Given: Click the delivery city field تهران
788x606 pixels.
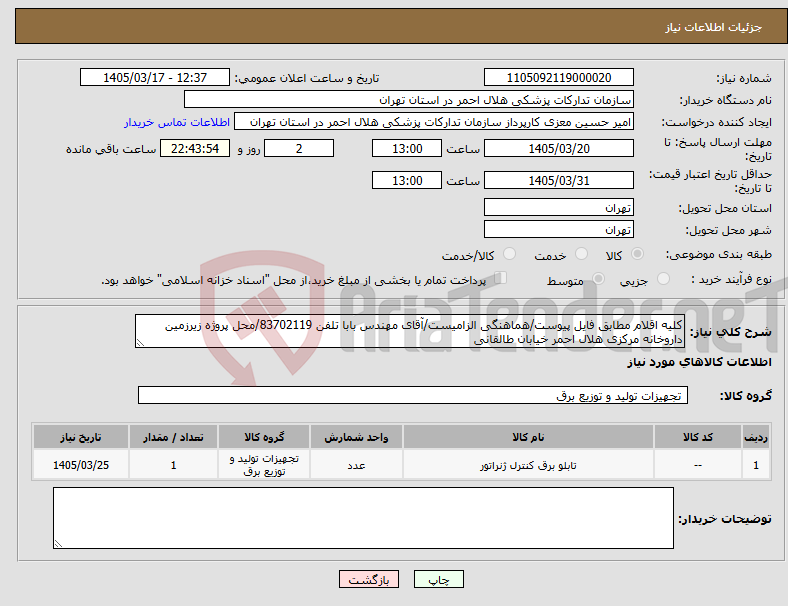Looking at the screenshot, I should pos(559,229).
